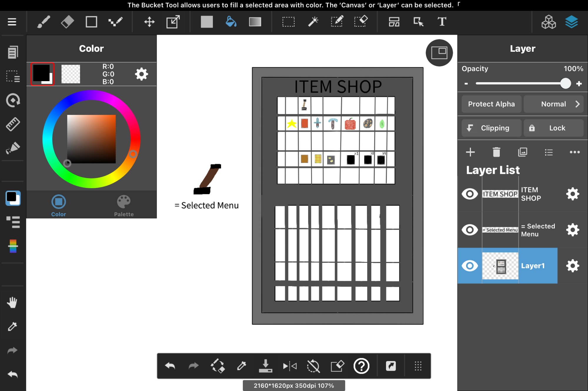
Task: Enable Protect Alpha
Action: pos(491,104)
